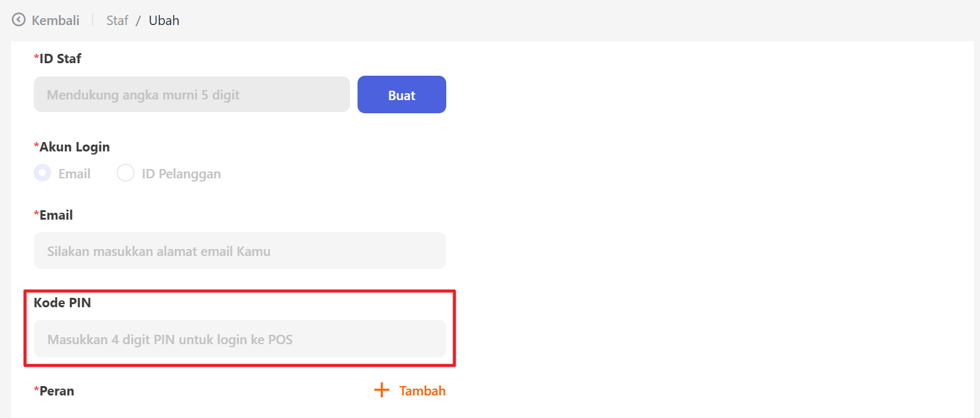This screenshot has width=980, height=418.
Task: Focus the ID Staf input field
Action: 191,95
